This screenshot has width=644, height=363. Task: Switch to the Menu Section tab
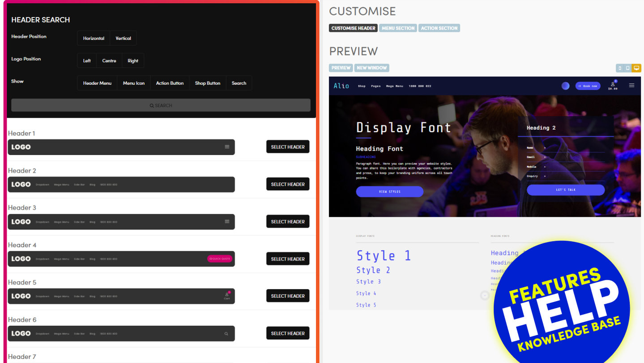pyautogui.click(x=398, y=28)
